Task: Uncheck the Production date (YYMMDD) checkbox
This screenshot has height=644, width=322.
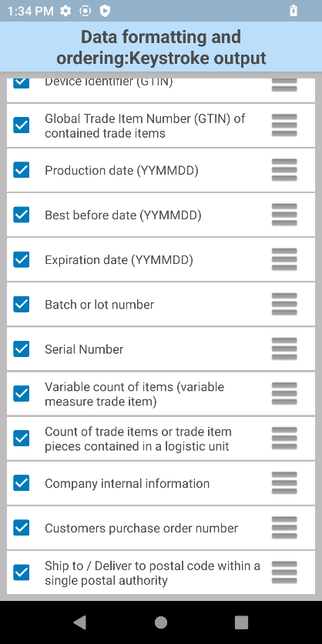Action: tap(22, 170)
